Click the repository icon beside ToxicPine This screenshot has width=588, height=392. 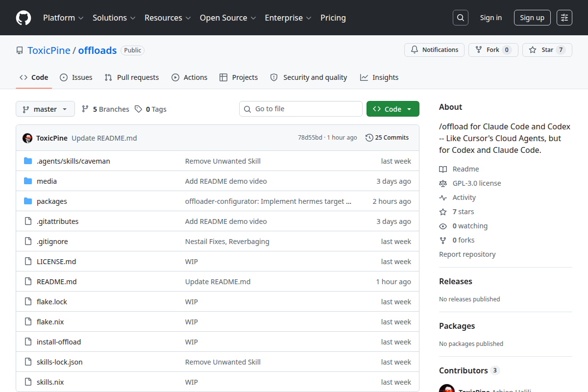click(20, 50)
